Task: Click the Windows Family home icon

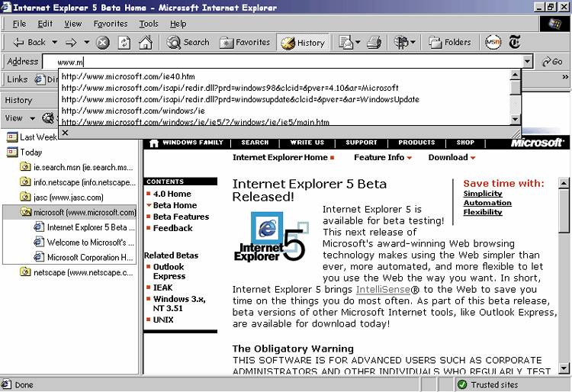Action: (x=154, y=143)
